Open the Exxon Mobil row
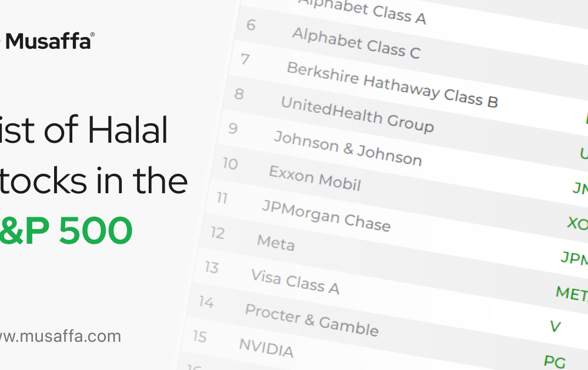Viewport: 588px width, 370px height. (315, 178)
